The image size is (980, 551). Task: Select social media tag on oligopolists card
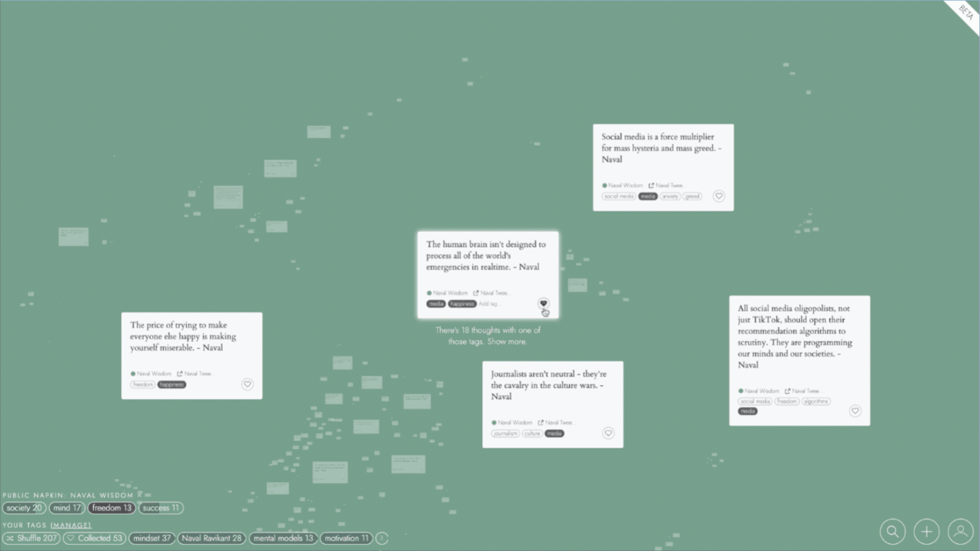click(x=755, y=402)
